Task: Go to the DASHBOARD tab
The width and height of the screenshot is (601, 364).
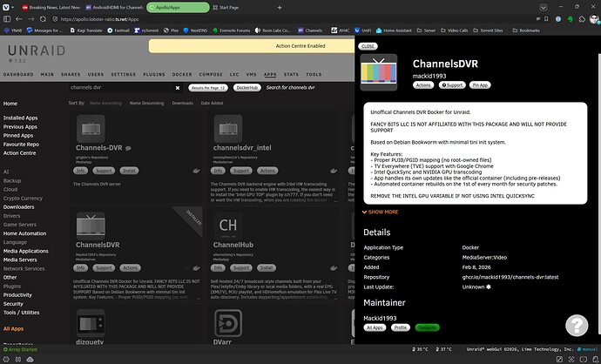Action: (18, 74)
